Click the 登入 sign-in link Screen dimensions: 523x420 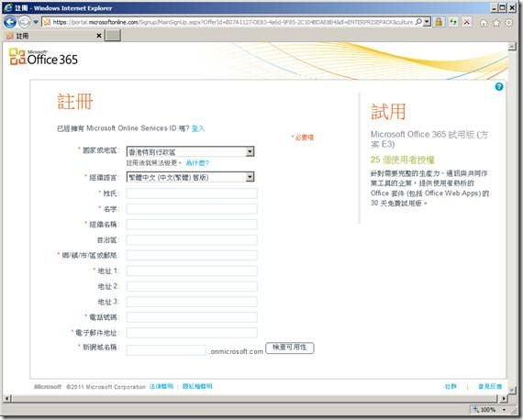click(198, 128)
